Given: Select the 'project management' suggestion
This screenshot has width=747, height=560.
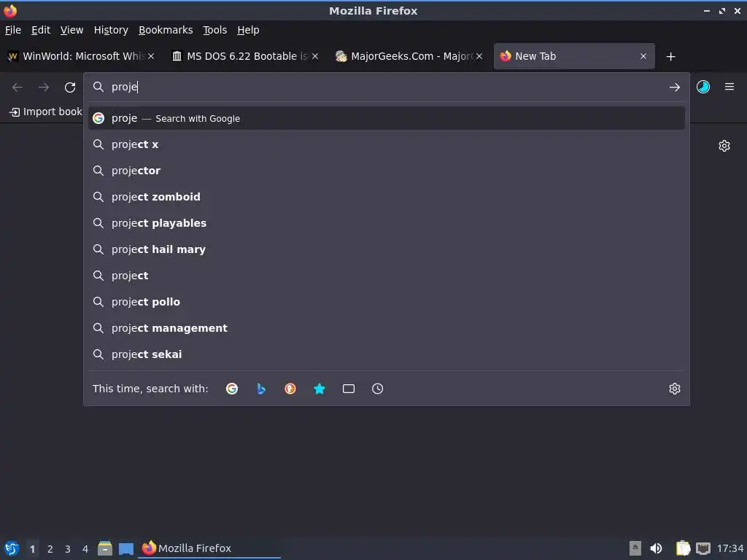Looking at the screenshot, I should point(387,328).
